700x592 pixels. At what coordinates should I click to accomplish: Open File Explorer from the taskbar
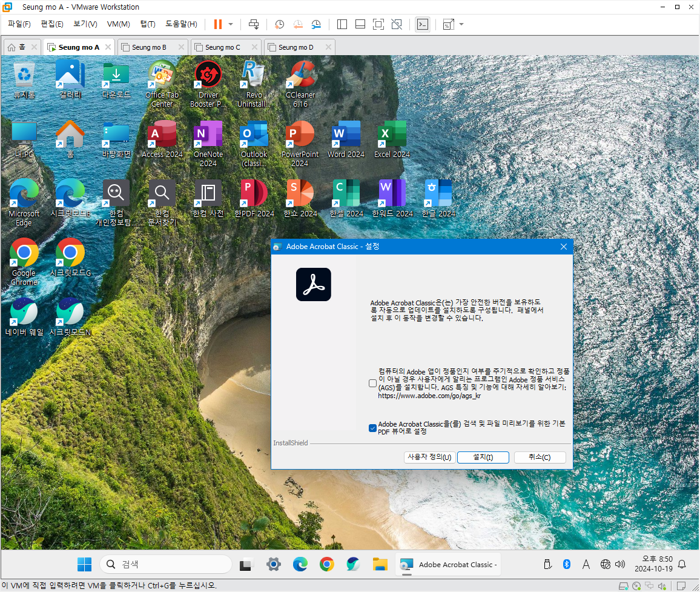point(380,564)
